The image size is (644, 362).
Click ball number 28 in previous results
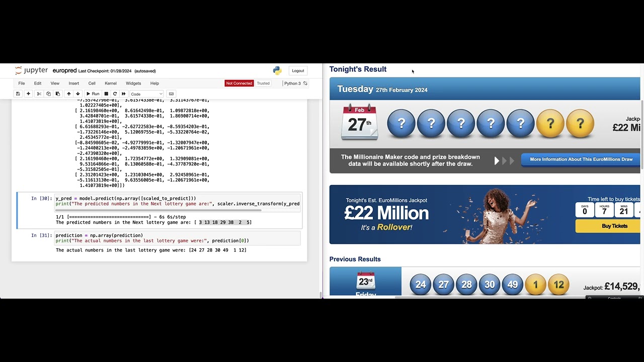tap(466, 285)
